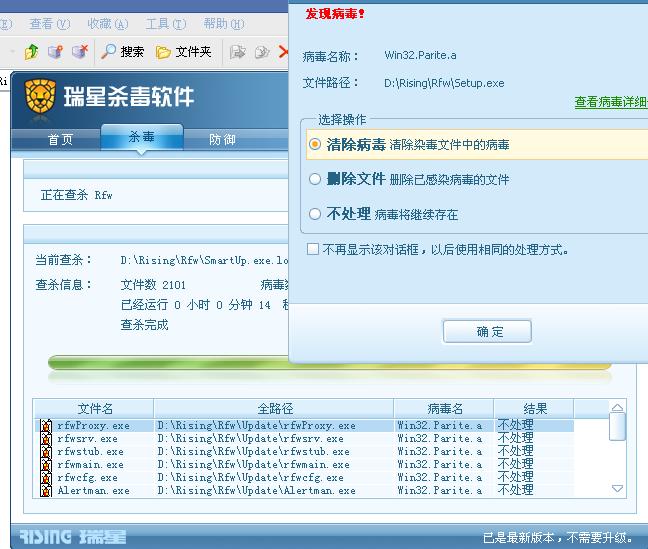648x549 pixels.
Task: Click the disconnect network drive icon
Action: coord(80,52)
